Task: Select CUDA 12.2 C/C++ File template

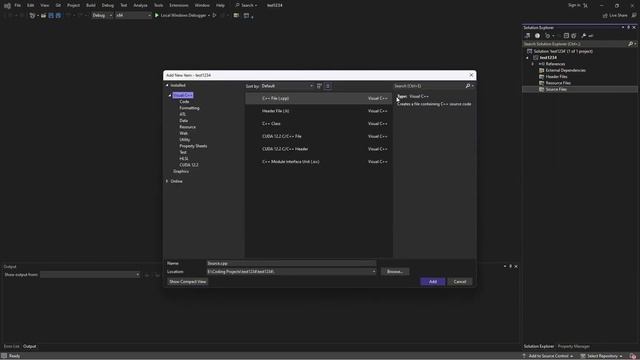Action: pos(318,136)
